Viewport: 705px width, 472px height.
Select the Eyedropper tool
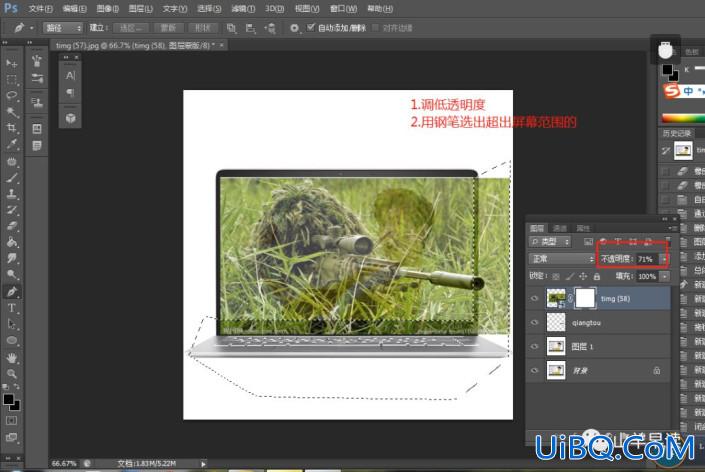coord(12,144)
